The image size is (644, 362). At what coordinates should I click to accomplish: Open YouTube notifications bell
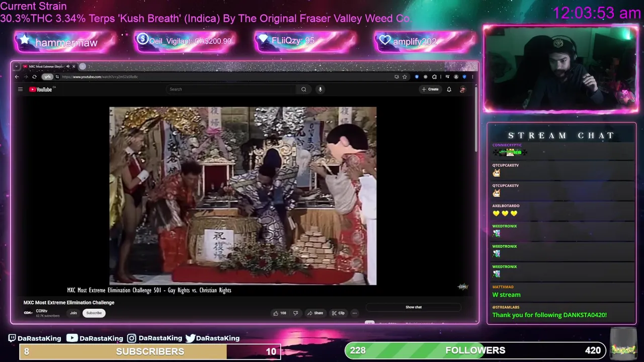(449, 89)
